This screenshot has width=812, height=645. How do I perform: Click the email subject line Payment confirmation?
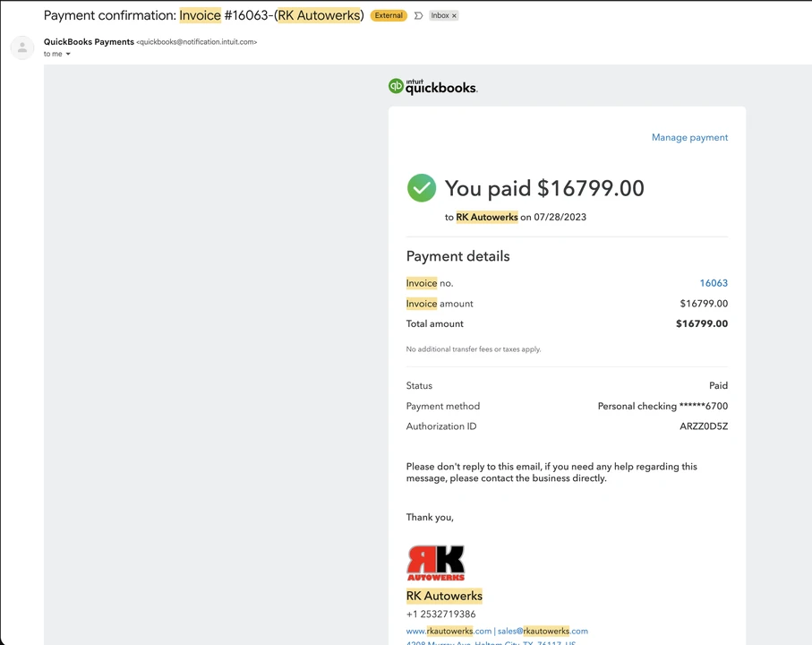pyautogui.click(x=204, y=15)
